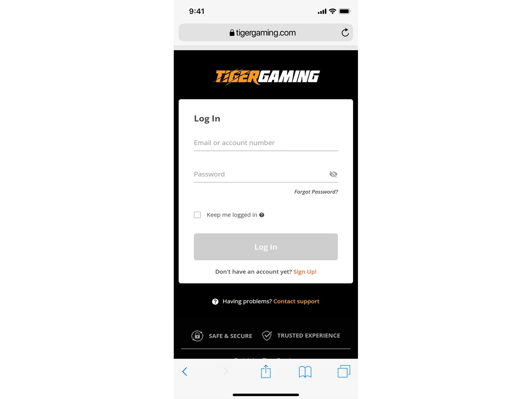Navigate back using browser back arrow
This screenshot has width=532, height=399.
[x=185, y=371]
